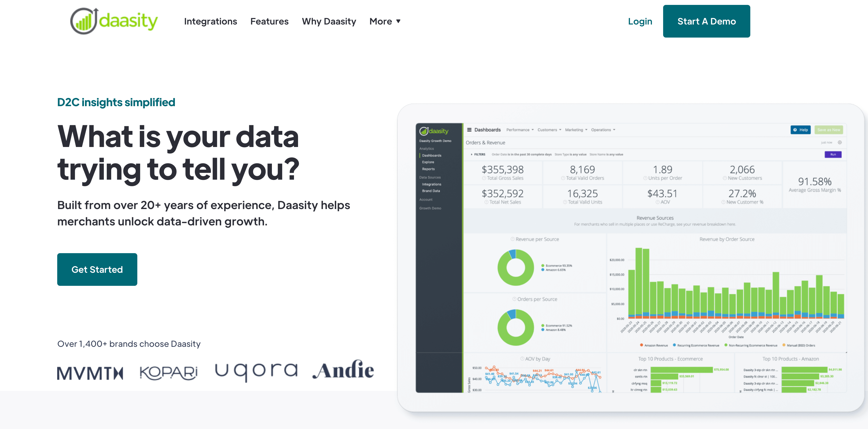868x429 pixels.
Task: Select Integrations in dashboard sidebar
Action: [432, 185]
